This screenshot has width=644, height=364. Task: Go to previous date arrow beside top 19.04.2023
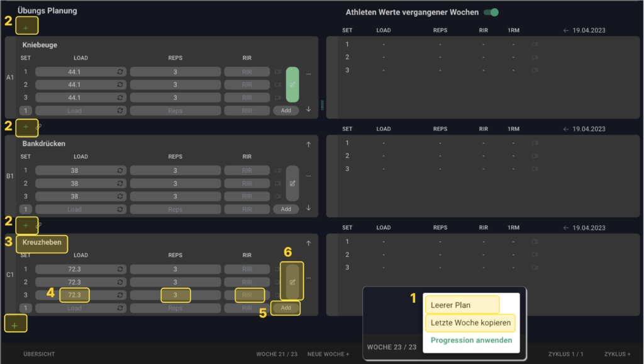click(565, 30)
